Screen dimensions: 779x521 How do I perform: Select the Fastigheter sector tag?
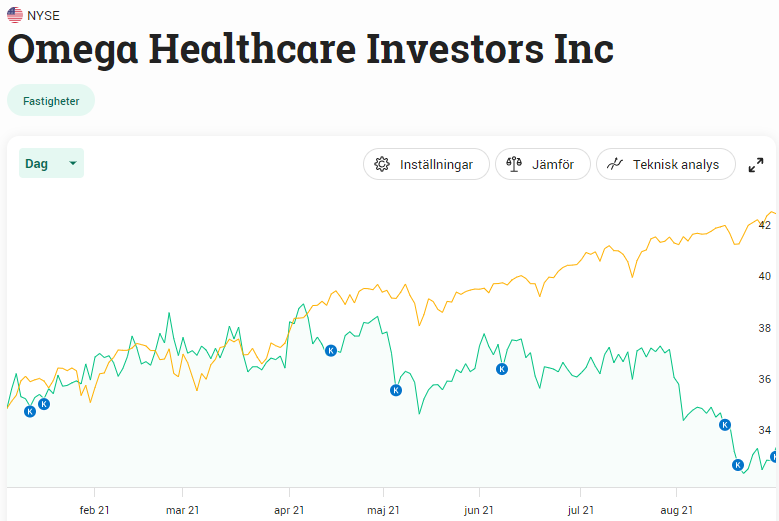click(51, 100)
